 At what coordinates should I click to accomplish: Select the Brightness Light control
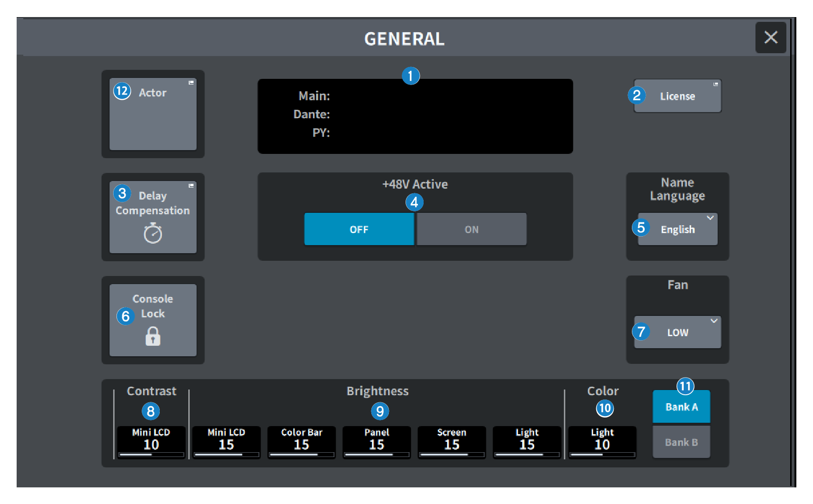point(527,442)
